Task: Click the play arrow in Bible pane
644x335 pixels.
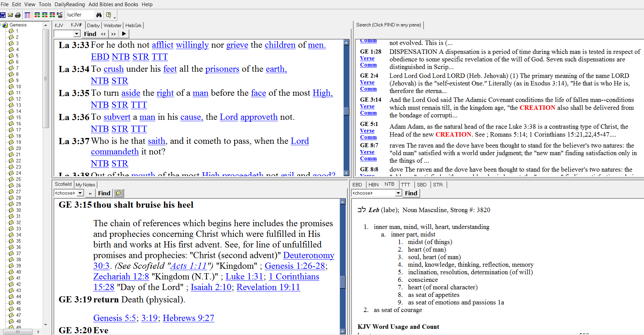Action: (x=124, y=34)
